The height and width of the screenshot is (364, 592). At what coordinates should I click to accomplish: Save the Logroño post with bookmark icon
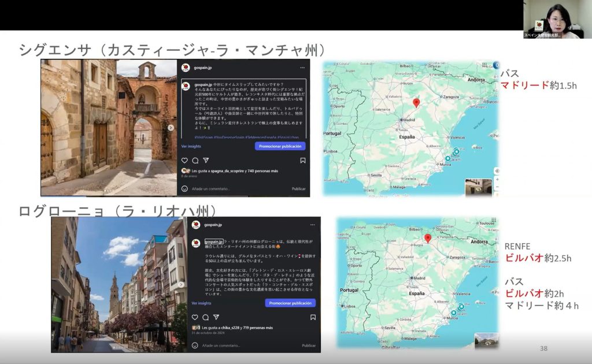[313, 317]
